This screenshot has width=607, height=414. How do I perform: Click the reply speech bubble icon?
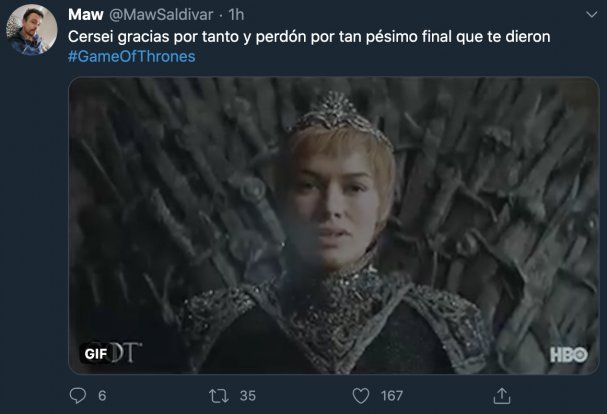point(77,396)
